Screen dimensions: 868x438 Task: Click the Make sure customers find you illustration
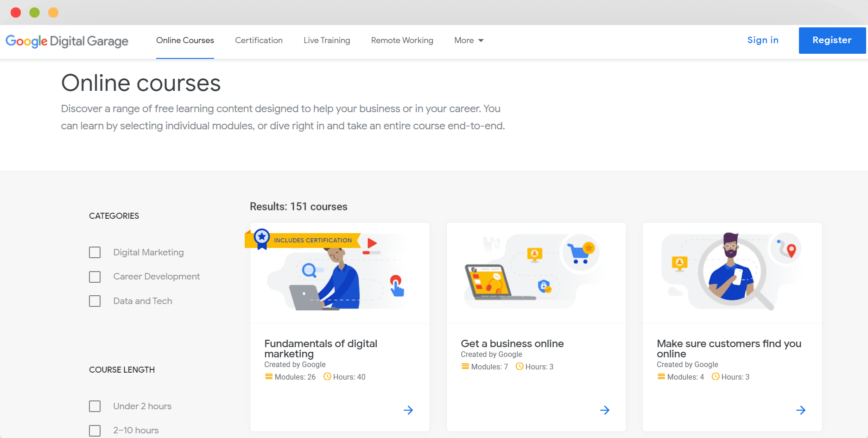point(732,273)
